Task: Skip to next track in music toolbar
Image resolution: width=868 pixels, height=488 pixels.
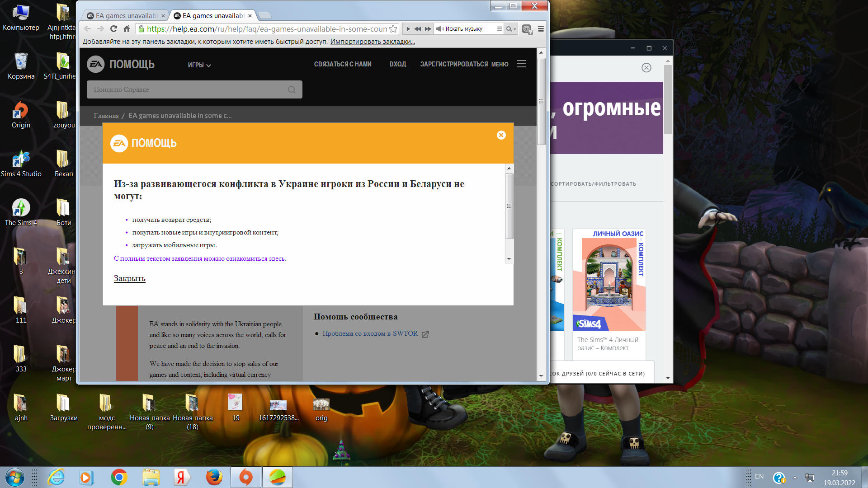Action: (x=428, y=29)
